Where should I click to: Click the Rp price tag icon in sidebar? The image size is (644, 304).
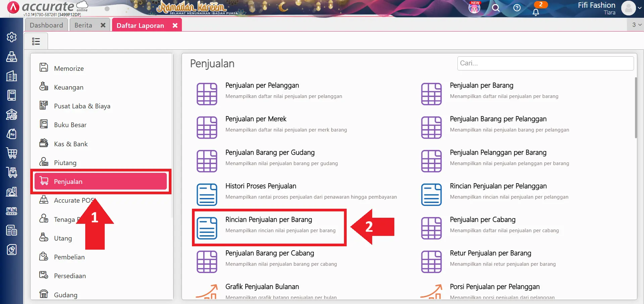click(x=11, y=134)
